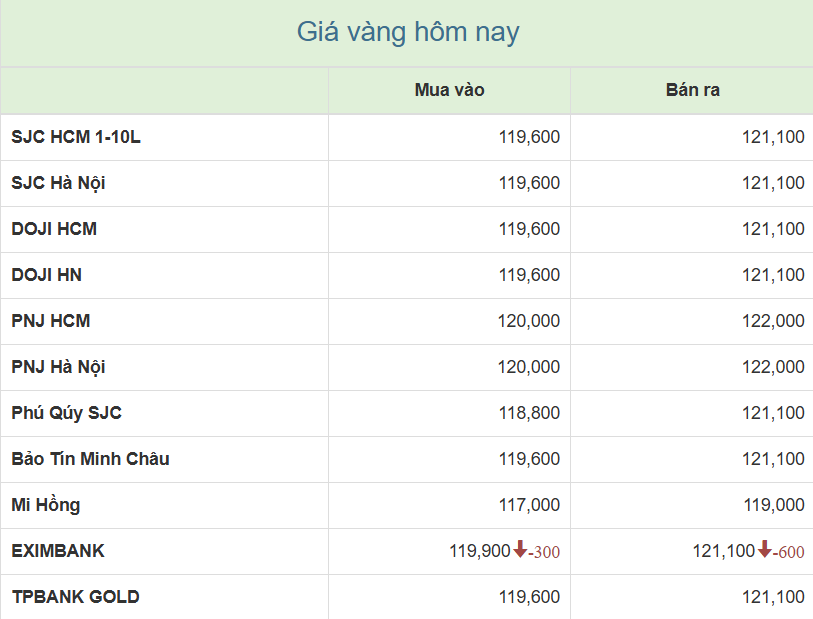Viewport: 813px width, 619px height.
Task: Click the Phú Qúy SJC label
Action: pyautogui.click(x=67, y=413)
